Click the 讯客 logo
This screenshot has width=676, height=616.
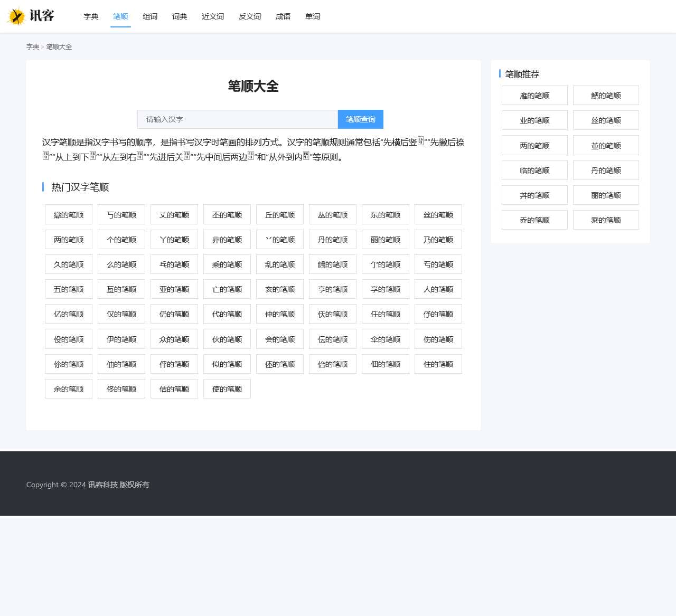tap(31, 16)
